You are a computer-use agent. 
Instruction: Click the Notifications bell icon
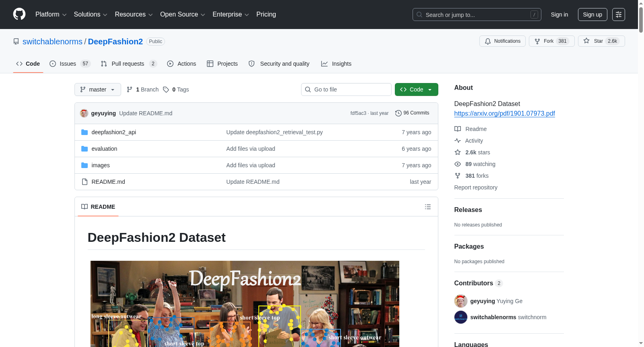(x=488, y=41)
